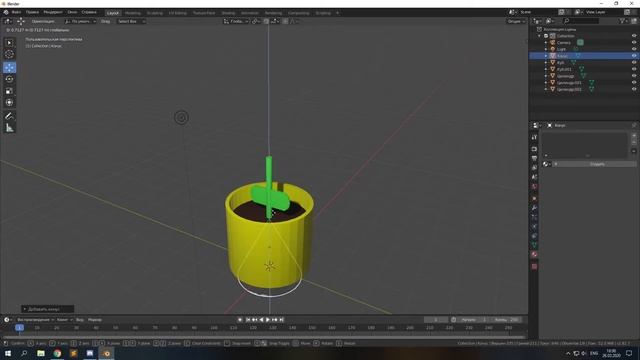Open the Options dropdown in viewport header
This screenshot has width=640, height=360.
coord(516,21)
